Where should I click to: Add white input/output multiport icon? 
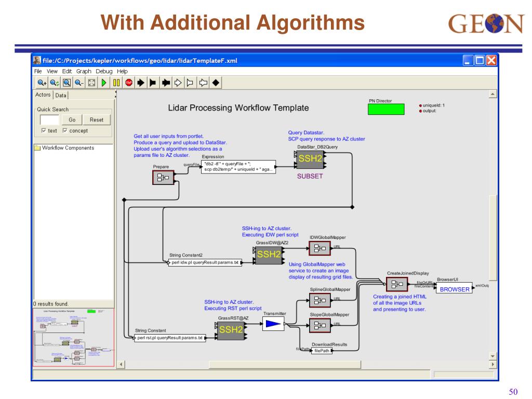(203, 83)
